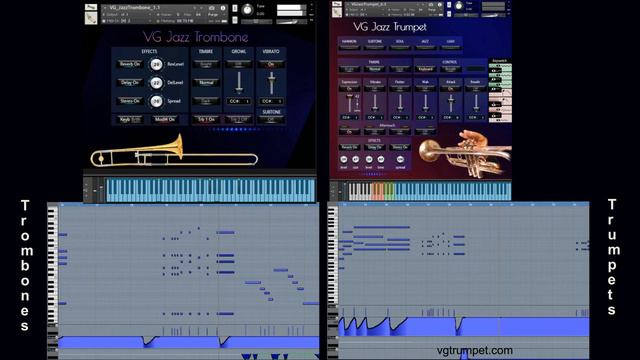
Task: Click the Tune knob in the trumpet header
Action: pyautogui.click(x=459, y=6)
